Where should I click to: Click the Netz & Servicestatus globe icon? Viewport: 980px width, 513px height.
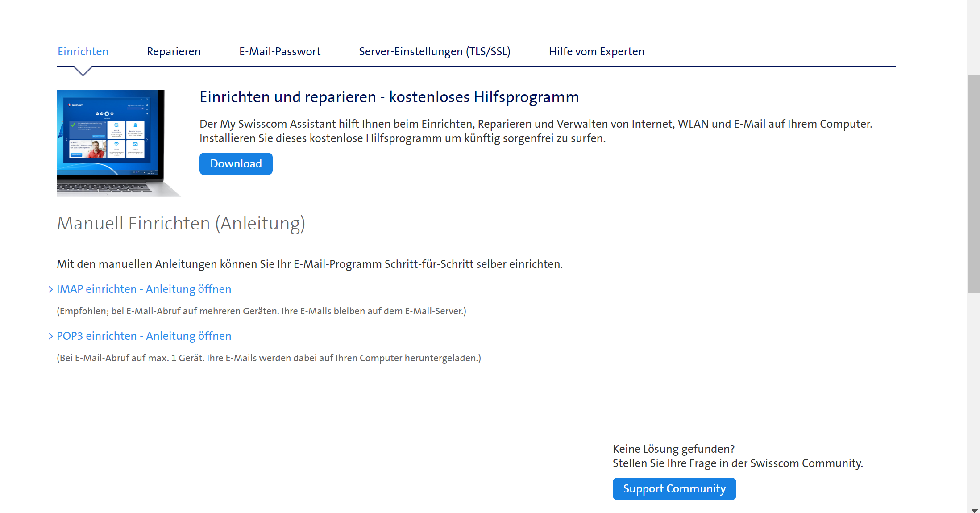[116, 125]
